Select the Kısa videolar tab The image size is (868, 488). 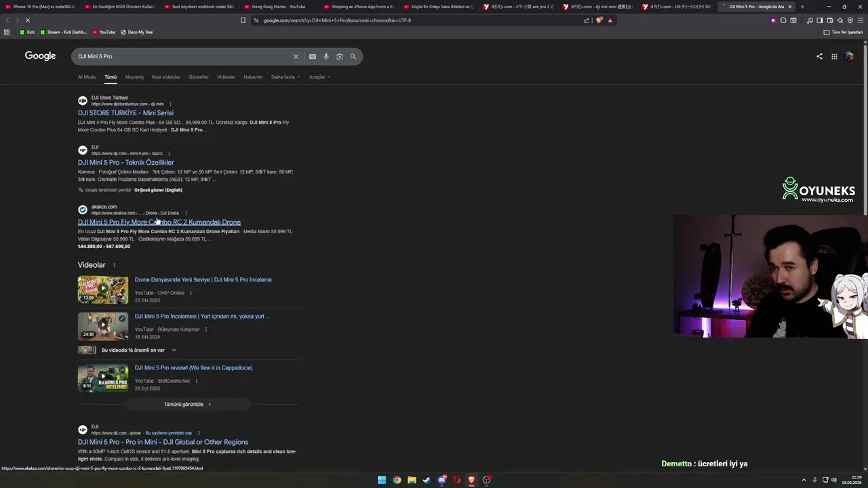(x=166, y=77)
